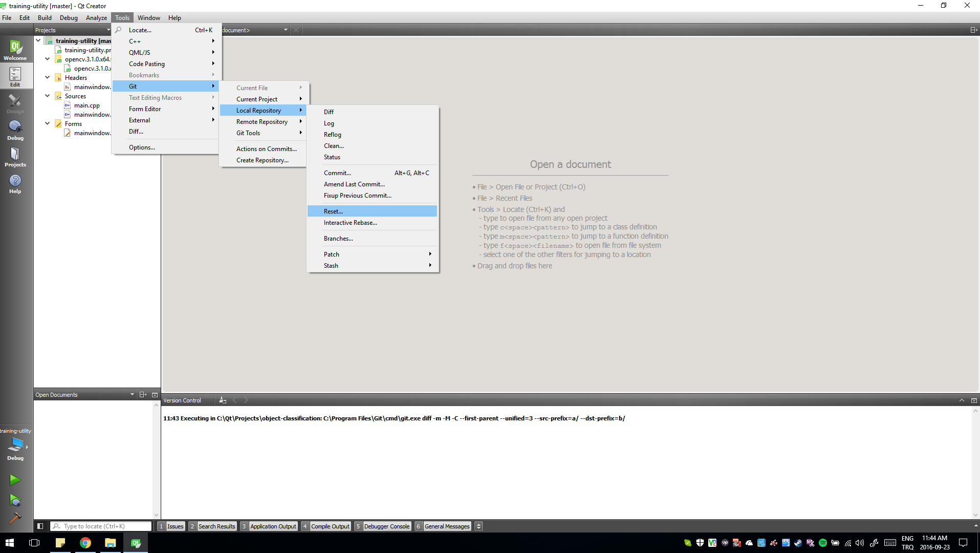The image size is (980, 553).
Task: Open the Open Documents pane dropdown
Action: 132,395
